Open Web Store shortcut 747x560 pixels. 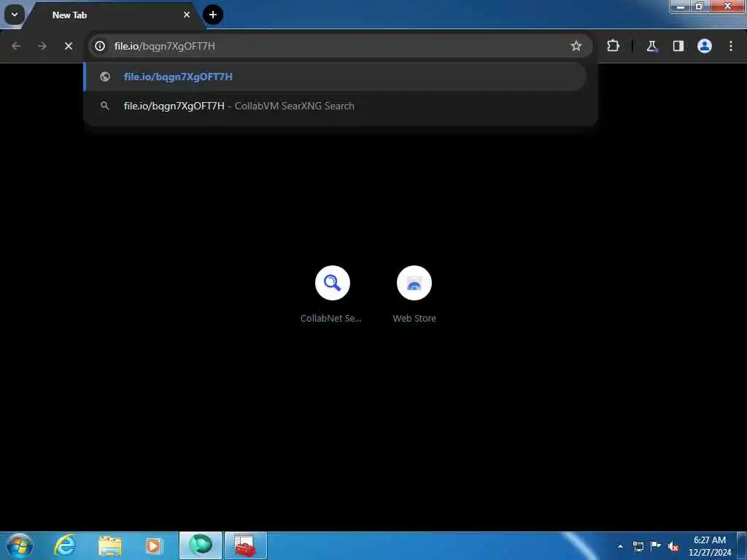[414, 295]
